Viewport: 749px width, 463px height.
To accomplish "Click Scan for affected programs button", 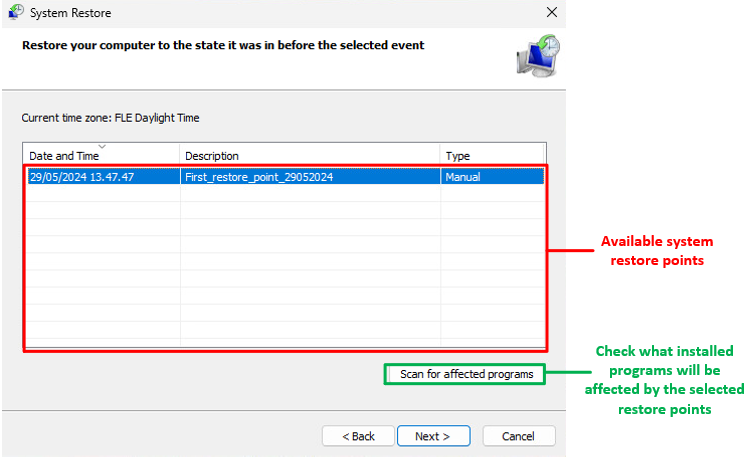I will click(x=466, y=374).
